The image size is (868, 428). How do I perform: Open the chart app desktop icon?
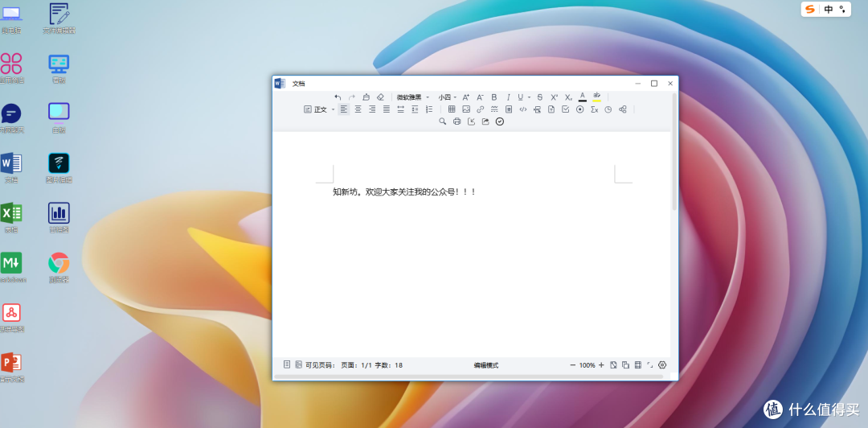coord(59,217)
